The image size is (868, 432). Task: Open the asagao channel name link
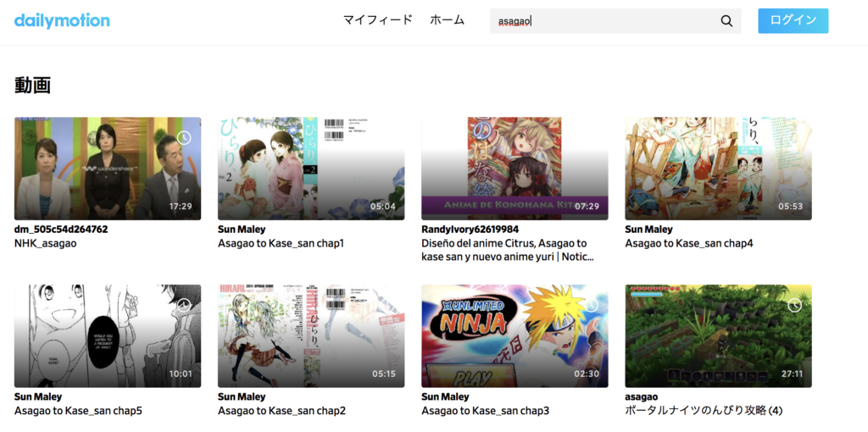tap(641, 397)
